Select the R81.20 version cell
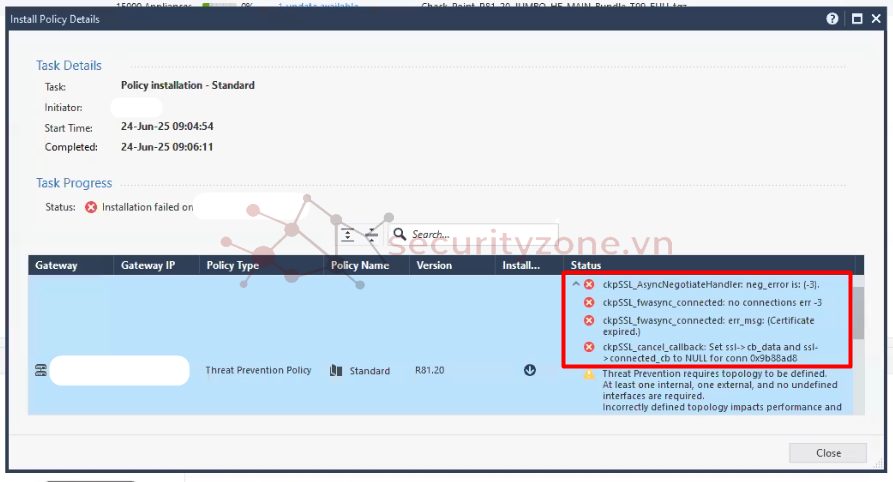This screenshot has width=893, height=482. [429, 370]
